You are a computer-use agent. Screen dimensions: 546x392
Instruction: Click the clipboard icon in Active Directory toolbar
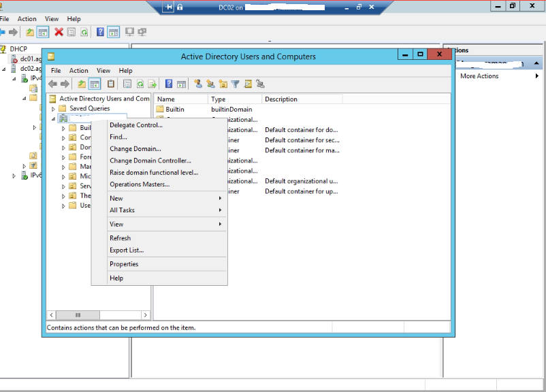pos(111,84)
